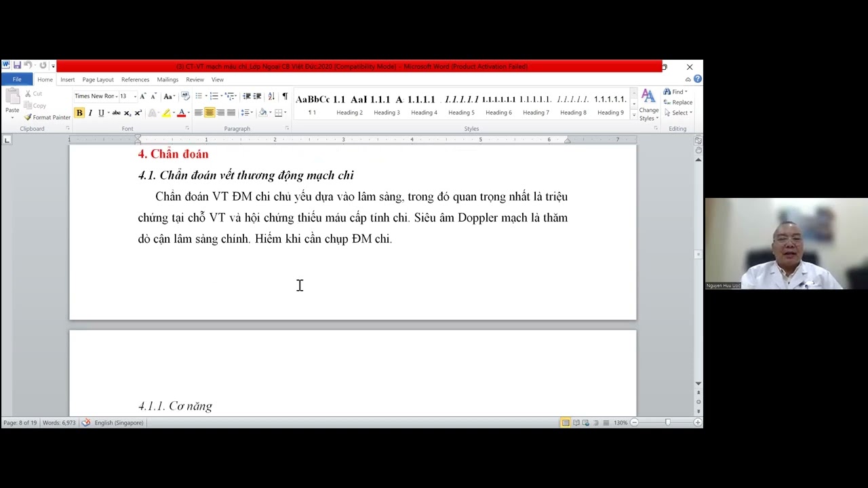Apply the Heading 4 style
Image resolution: width=868 pixels, height=488 pixels.
click(424, 104)
